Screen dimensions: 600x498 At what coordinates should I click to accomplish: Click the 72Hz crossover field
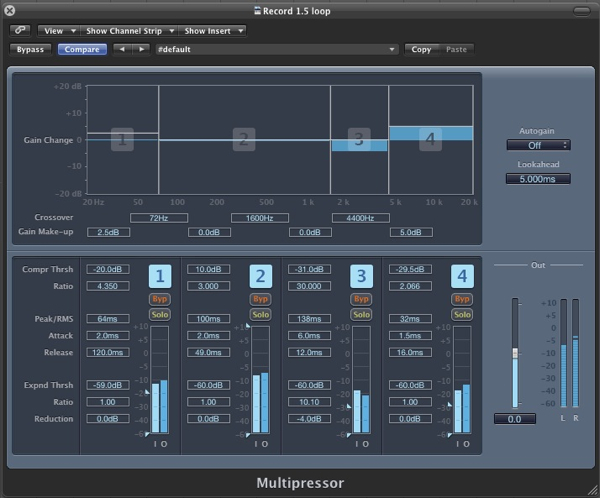coord(159,218)
